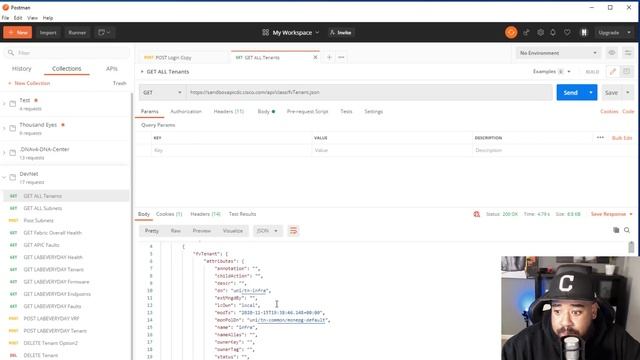Open the Save button dropdown arrow

coord(628,93)
